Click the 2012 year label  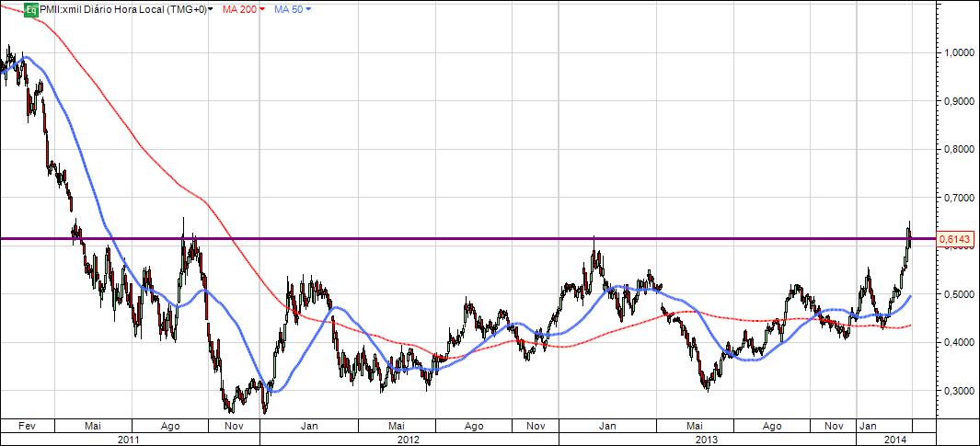click(x=408, y=440)
